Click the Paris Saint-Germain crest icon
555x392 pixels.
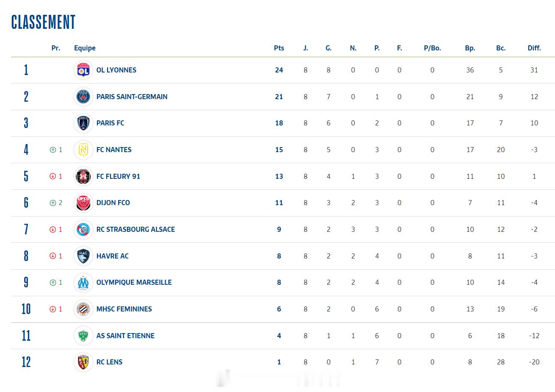(x=83, y=97)
